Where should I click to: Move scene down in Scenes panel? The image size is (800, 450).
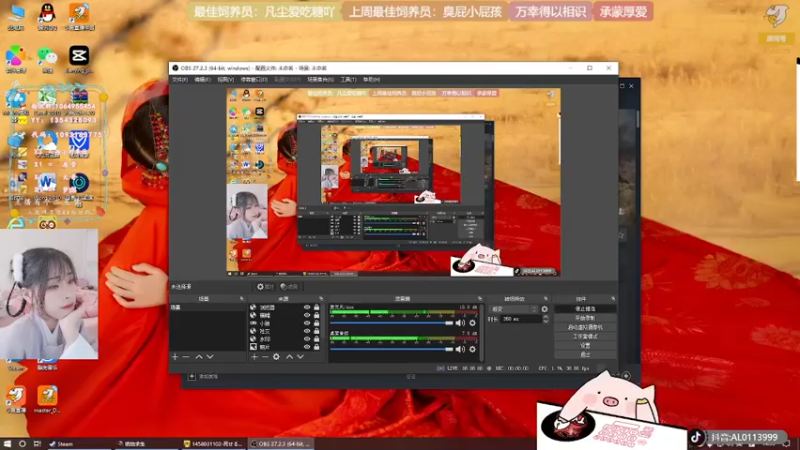point(210,357)
